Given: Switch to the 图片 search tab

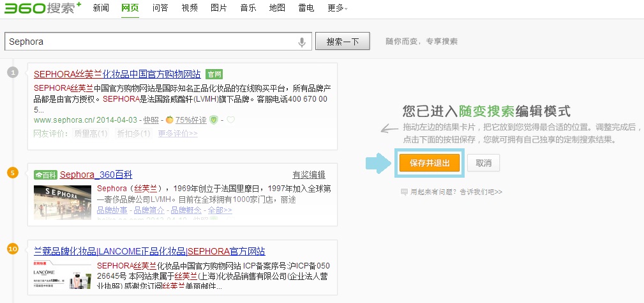Looking at the screenshot, I should pyautogui.click(x=218, y=8).
